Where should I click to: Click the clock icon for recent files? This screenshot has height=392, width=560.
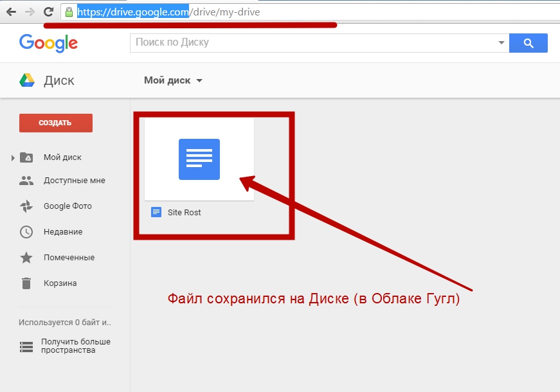(26, 232)
